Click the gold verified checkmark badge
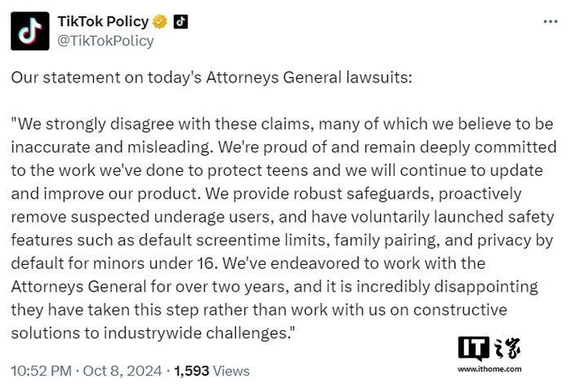 [162, 21]
